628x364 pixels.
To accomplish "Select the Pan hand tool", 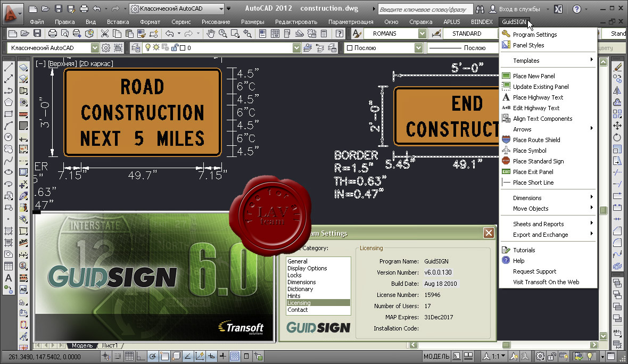I will [211, 34].
